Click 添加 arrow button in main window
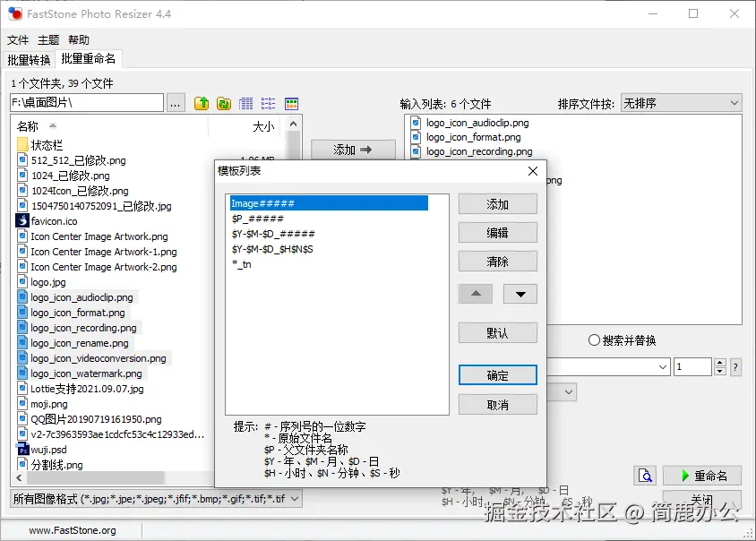 pyautogui.click(x=353, y=150)
